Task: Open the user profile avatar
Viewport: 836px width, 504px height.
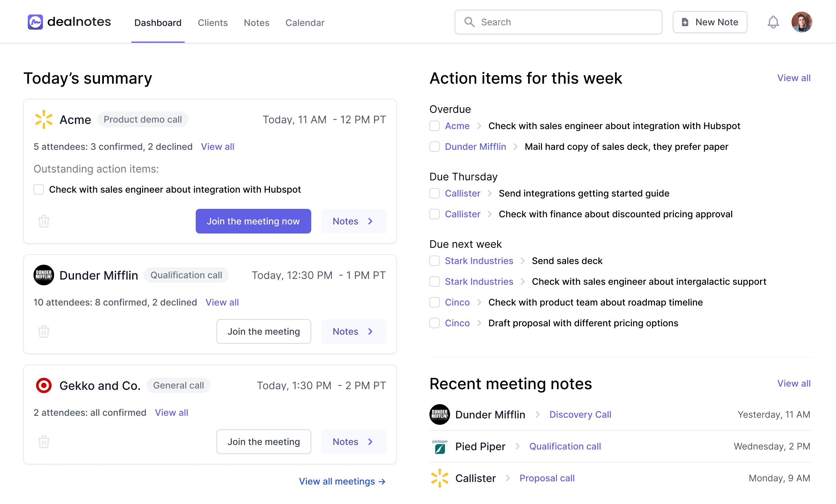Action: (x=801, y=22)
